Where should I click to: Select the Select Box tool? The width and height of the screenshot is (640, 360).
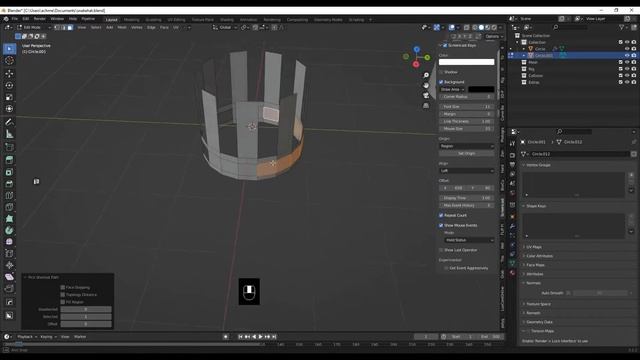(9, 49)
